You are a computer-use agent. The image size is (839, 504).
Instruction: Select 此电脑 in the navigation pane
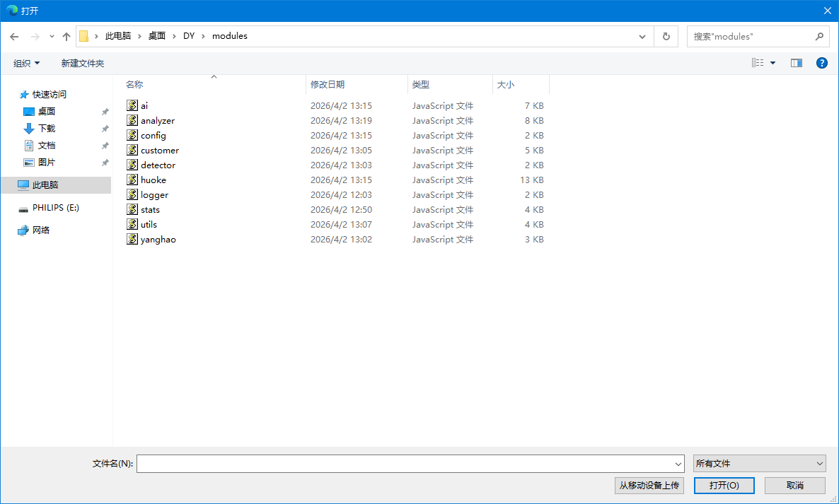(45, 185)
